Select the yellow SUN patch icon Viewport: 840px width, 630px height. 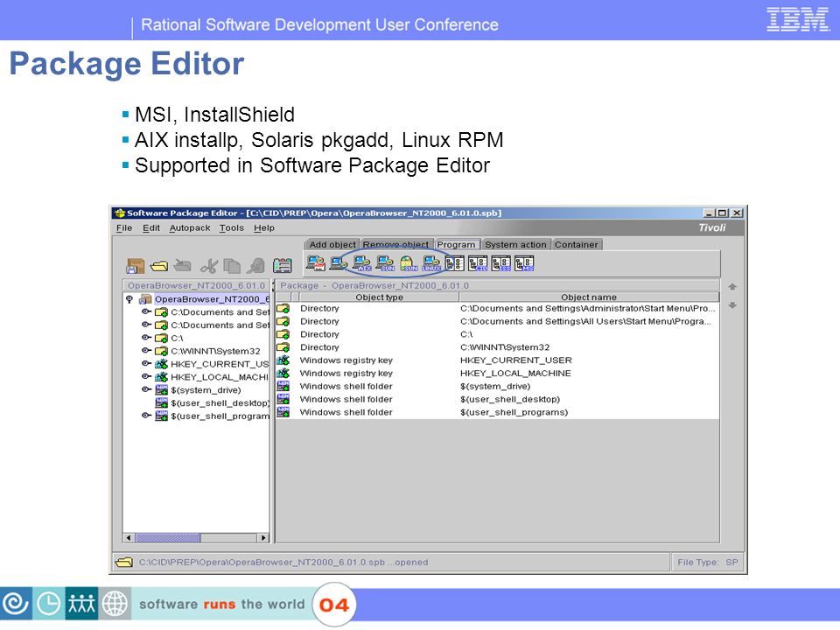pos(409,263)
